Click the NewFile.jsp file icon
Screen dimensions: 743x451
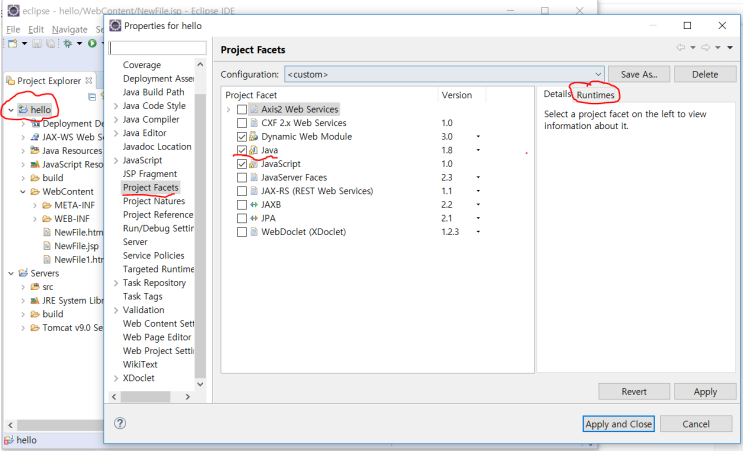(47, 246)
